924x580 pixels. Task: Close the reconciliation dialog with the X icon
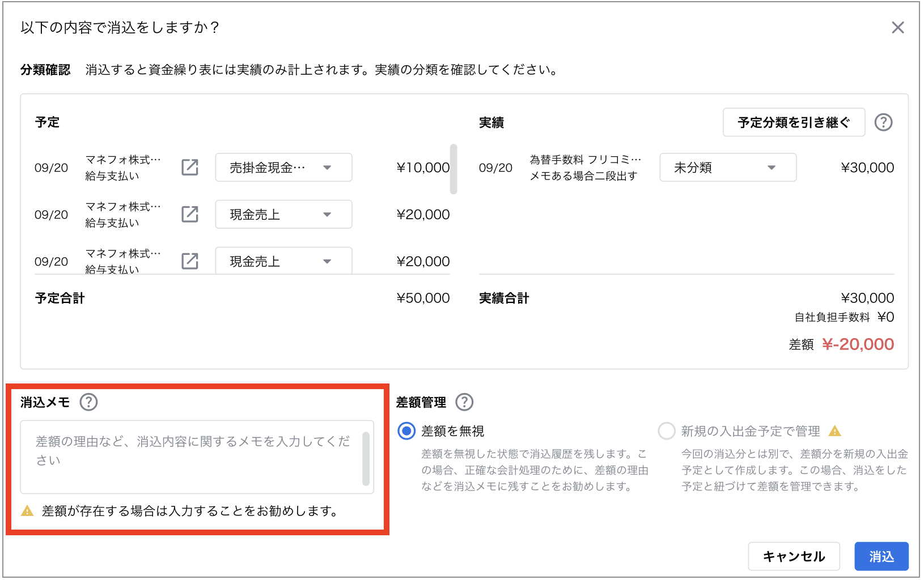pos(897,28)
